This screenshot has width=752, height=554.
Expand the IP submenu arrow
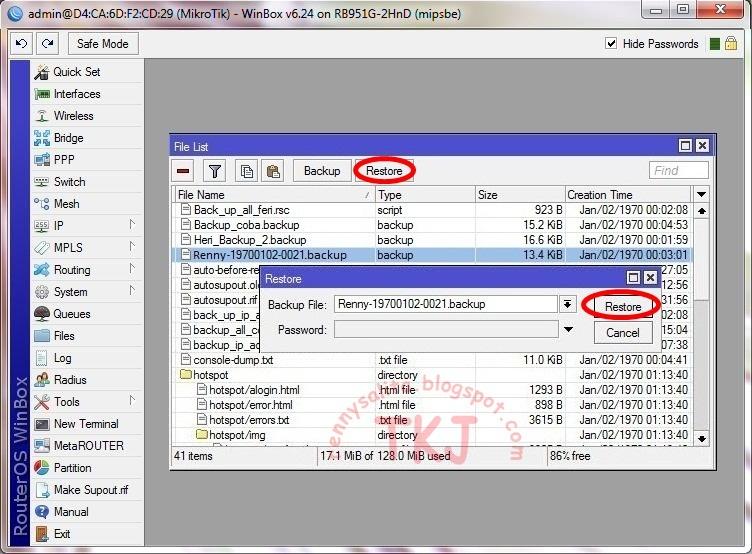tap(132, 225)
